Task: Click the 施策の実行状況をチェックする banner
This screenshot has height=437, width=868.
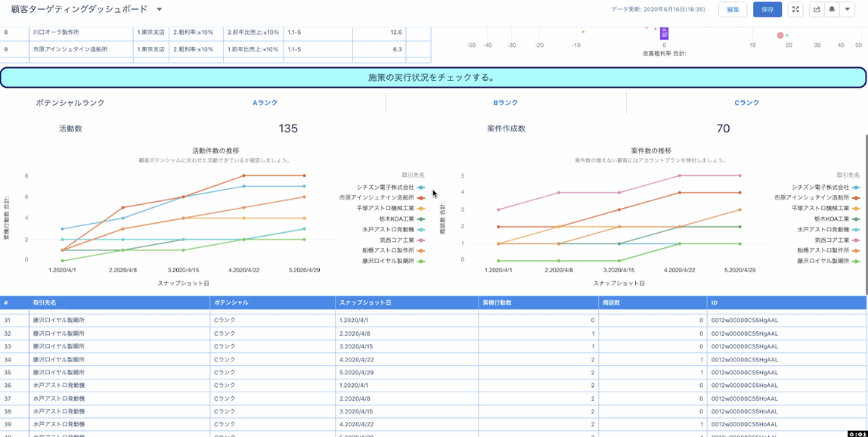Action: pyautogui.click(x=432, y=78)
